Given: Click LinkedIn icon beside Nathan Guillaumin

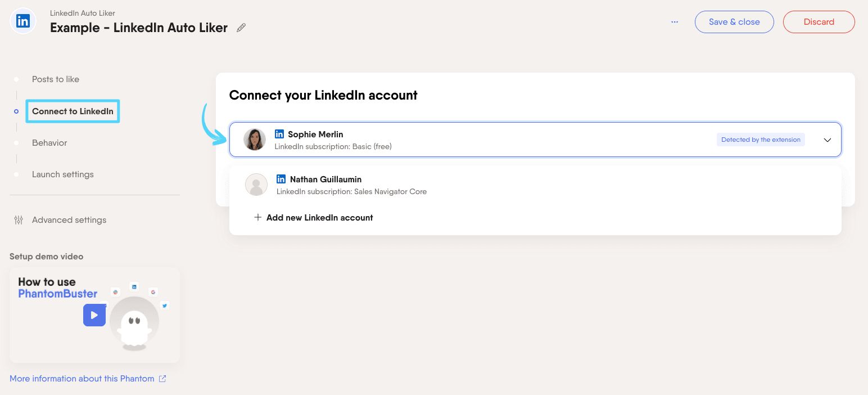Looking at the screenshot, I should coord(281,179).
